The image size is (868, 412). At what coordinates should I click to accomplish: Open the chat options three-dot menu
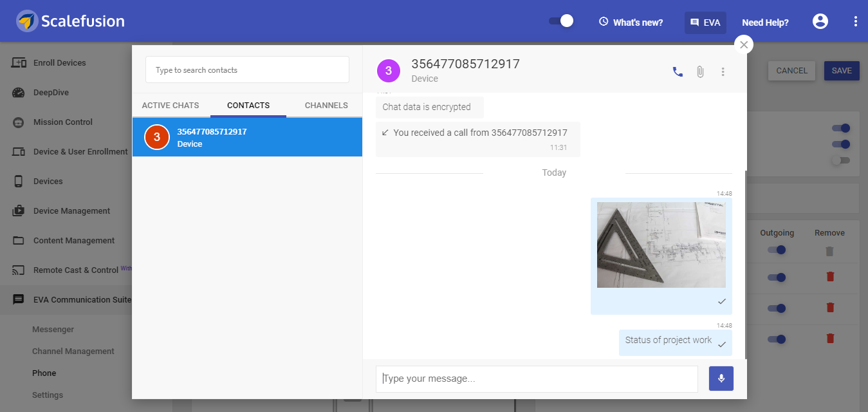coord(723,72)
